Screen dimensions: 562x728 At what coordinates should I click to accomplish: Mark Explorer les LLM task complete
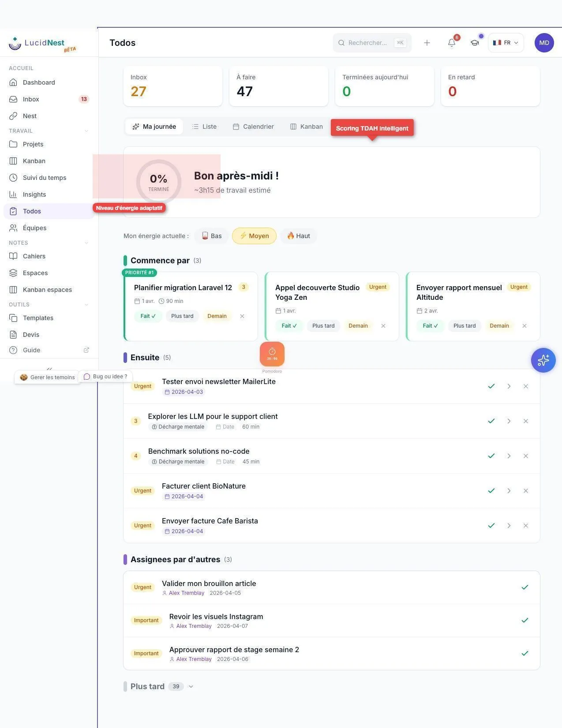(491, 421)
